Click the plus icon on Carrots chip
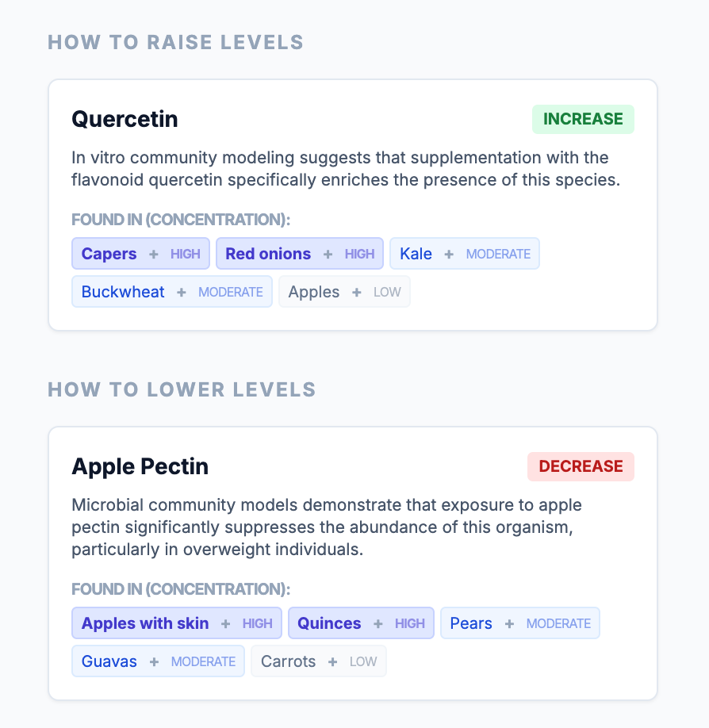 coord(333,662)
